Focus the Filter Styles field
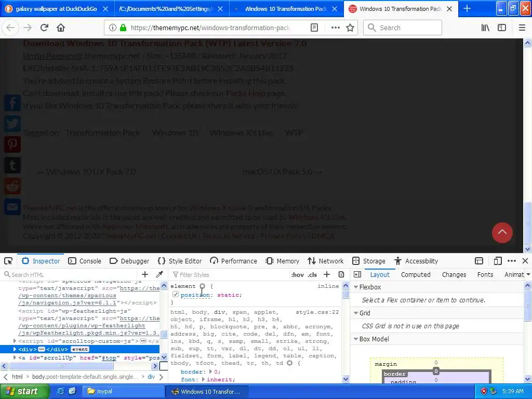 pos(229,274)
